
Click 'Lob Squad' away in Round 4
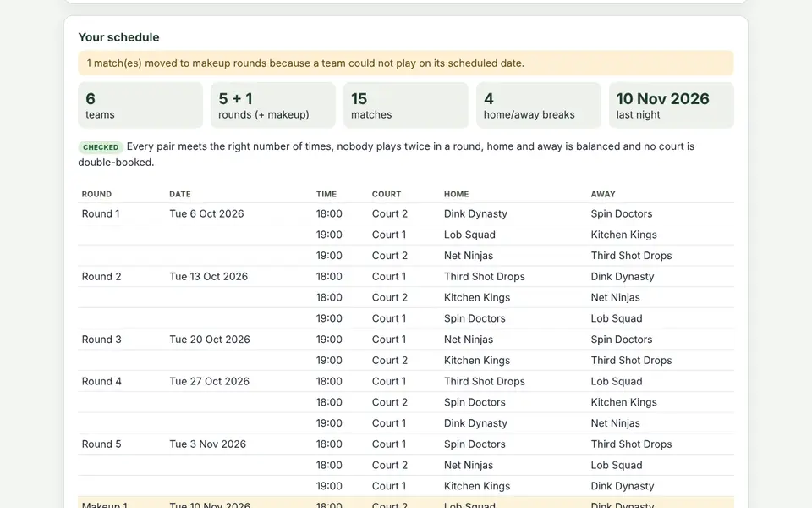point(617,382)
